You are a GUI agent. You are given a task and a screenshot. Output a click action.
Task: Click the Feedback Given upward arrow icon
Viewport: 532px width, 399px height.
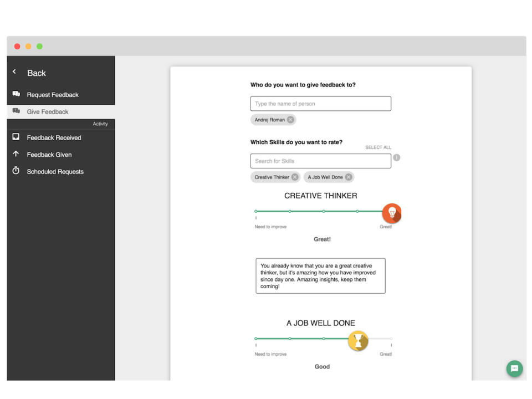(17, 154)
